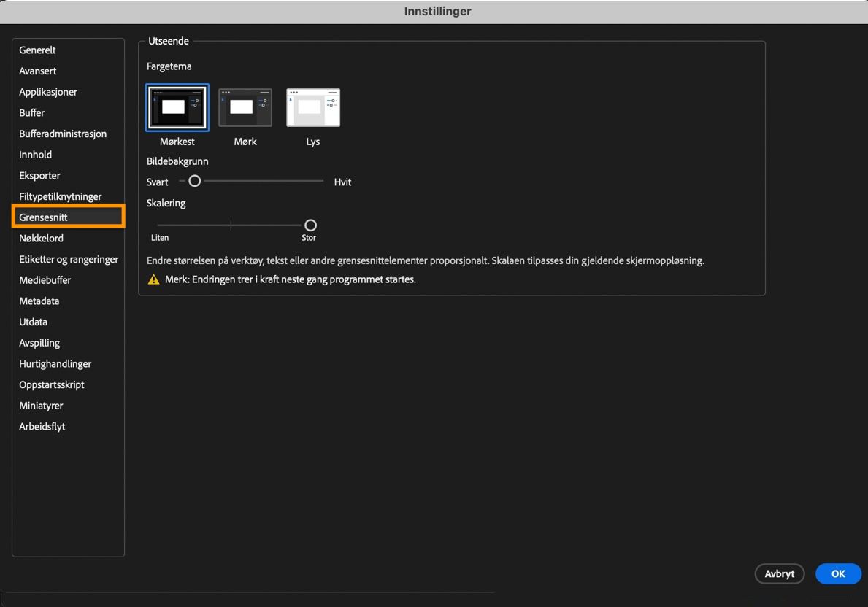Click the Skalering slider handle

coord(310,225)
